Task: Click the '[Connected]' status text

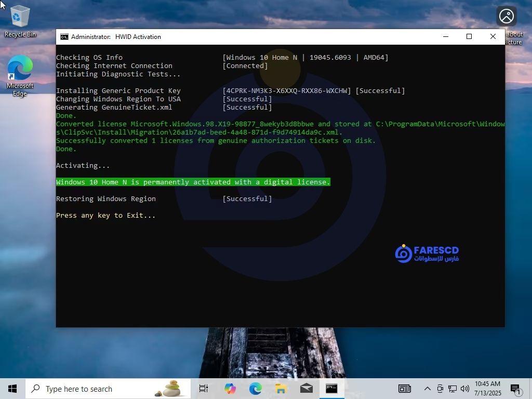Action: [245, 66]
